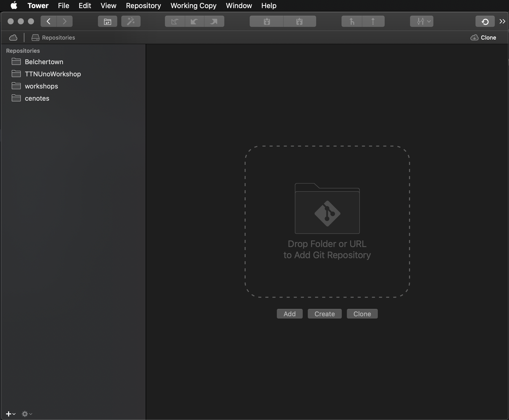
Task: Expand toolbar overflow double-chevron
Action: (502, 21)
